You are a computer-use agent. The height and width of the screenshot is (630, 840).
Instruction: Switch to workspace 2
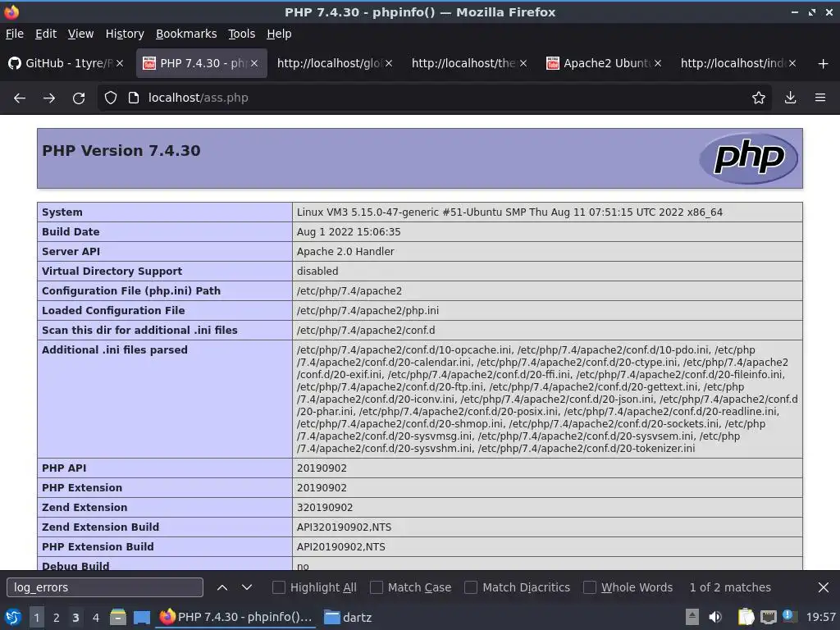point(57,618)
